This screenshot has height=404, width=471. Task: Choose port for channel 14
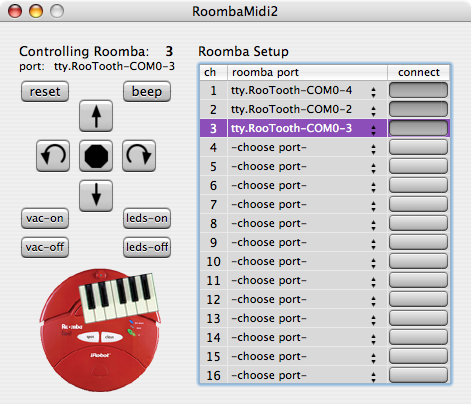pyautogui.click(x=307, y=337)
